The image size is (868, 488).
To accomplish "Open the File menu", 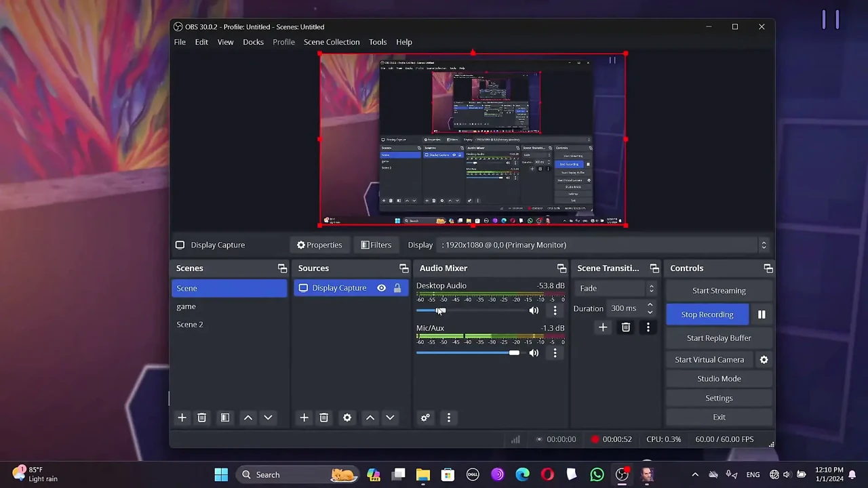I will point(180,42).
